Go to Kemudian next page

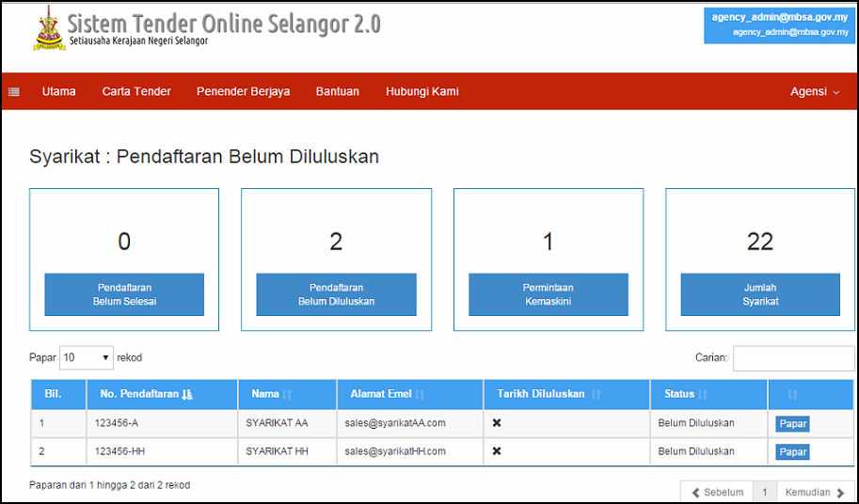click(x=815, y=492)
